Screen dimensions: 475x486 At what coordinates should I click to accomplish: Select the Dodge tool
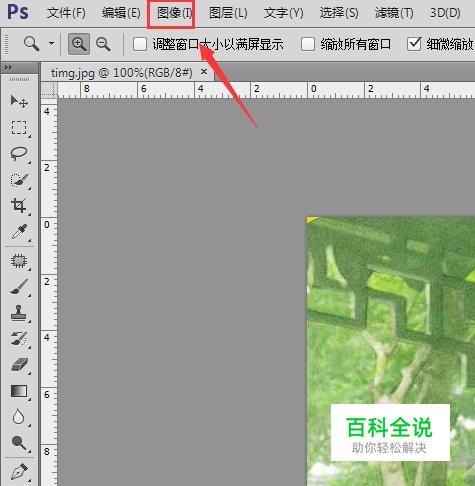pyautogui.click(x=19, y=443)
